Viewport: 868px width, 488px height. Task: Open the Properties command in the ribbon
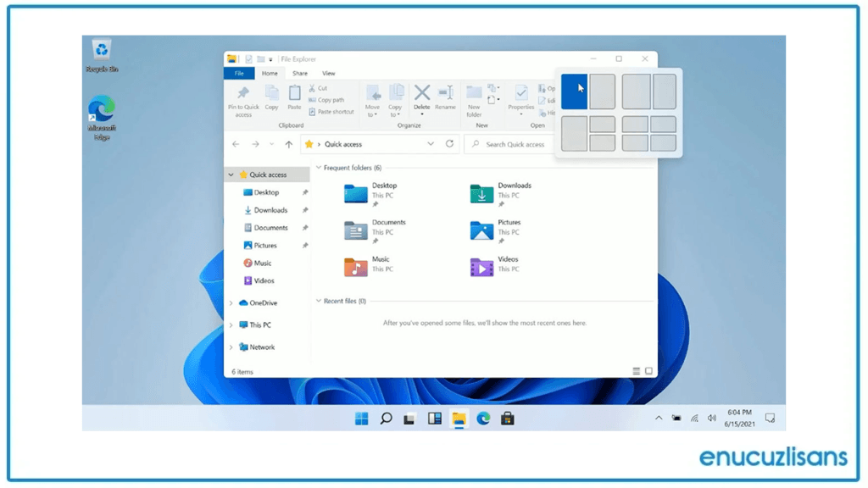(x=520, y=95)
